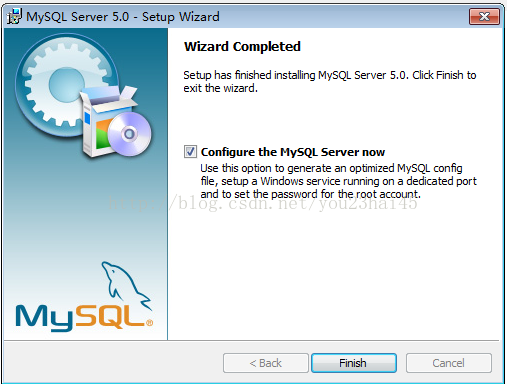Click the software box graphic
The width and height of the screenshot is (507, 384).
pyautogui.click(x=107, y=121)
